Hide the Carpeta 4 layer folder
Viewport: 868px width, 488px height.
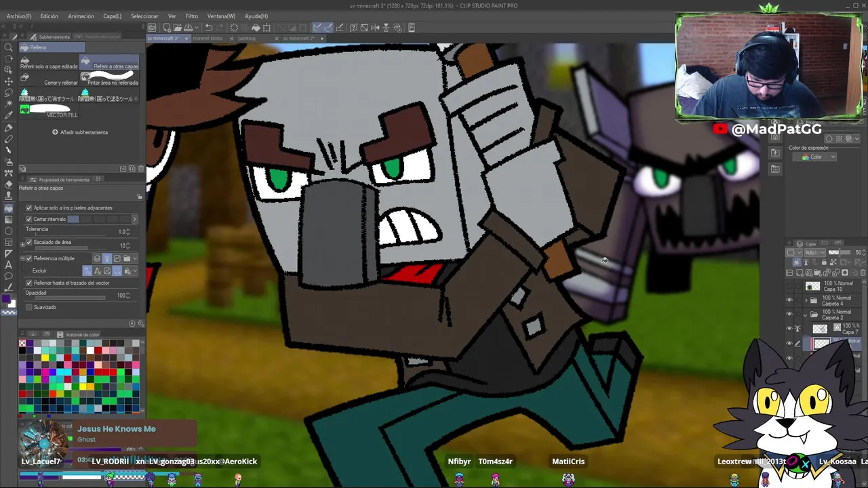(x=789, y=300)
